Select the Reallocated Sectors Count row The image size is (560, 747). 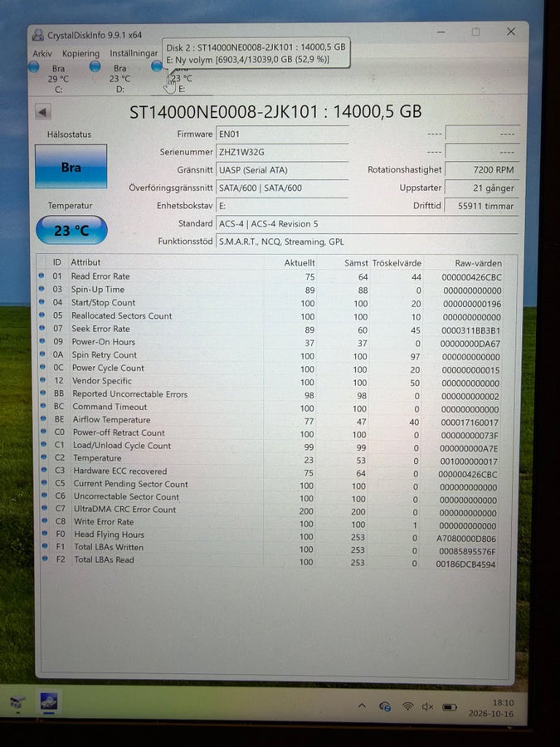click(270, 316)
